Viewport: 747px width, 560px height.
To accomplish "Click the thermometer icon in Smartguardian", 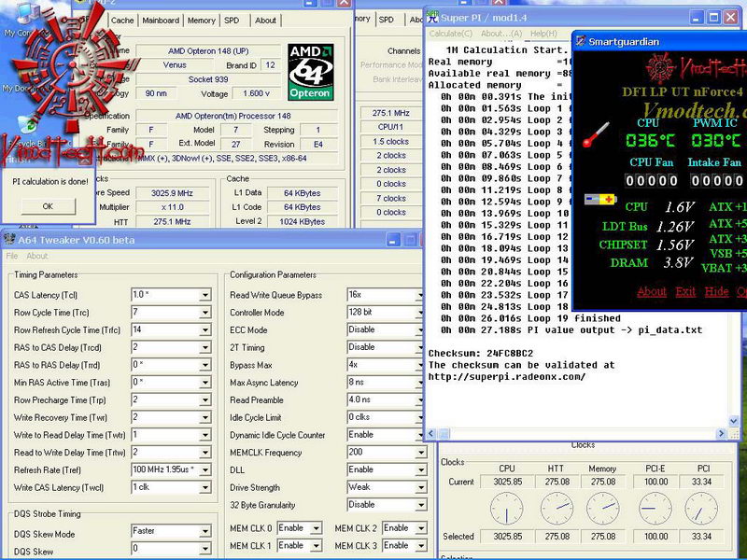I will [x=596, y=134].
